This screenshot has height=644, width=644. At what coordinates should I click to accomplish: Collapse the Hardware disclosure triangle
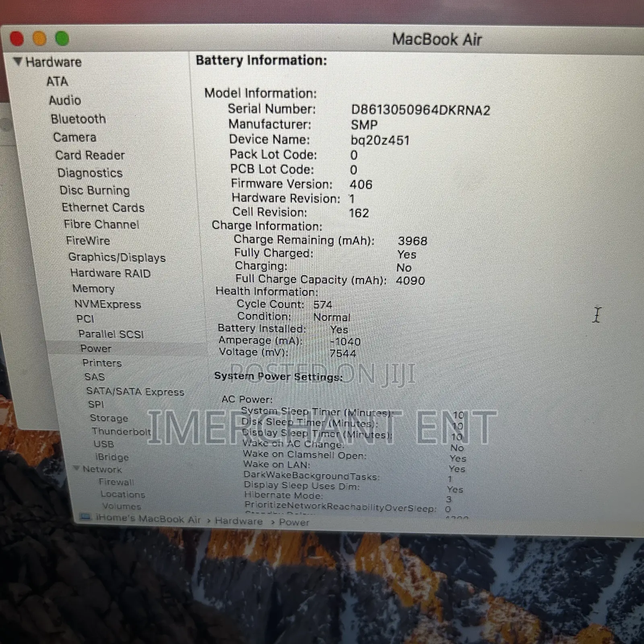point(17,61)
